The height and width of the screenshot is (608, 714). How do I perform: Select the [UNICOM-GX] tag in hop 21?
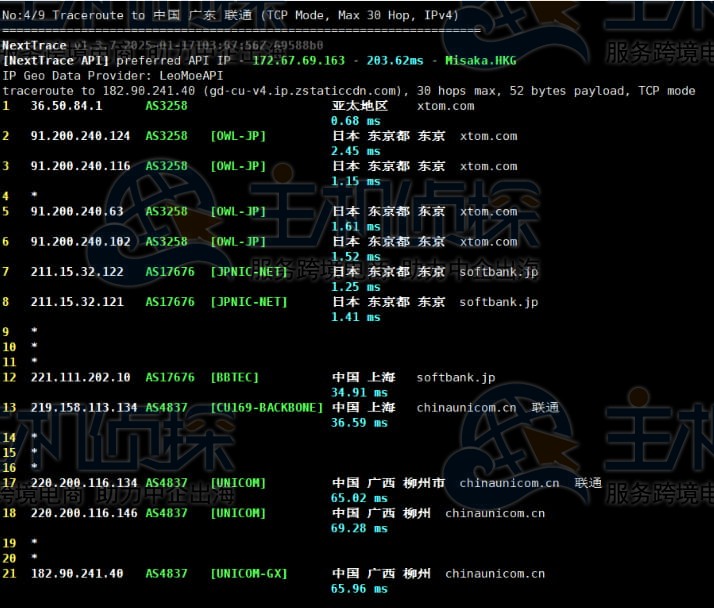pyautogui.click(x=249, y=574)
